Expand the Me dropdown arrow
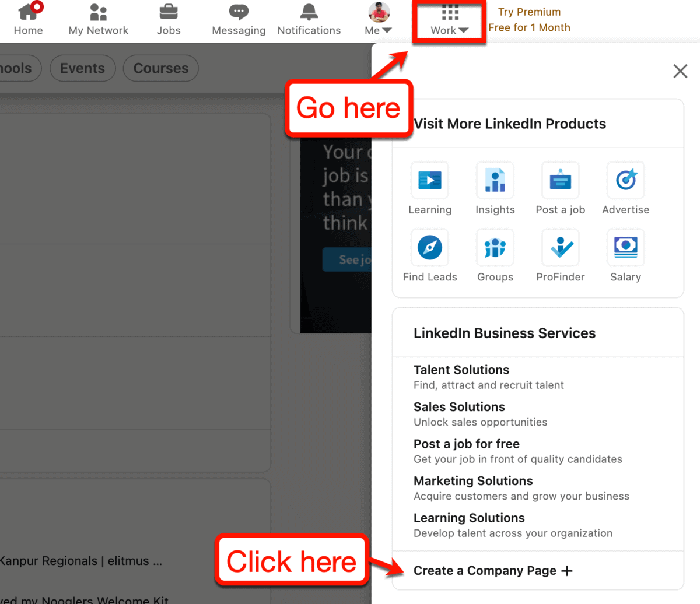 click(387, 30)
